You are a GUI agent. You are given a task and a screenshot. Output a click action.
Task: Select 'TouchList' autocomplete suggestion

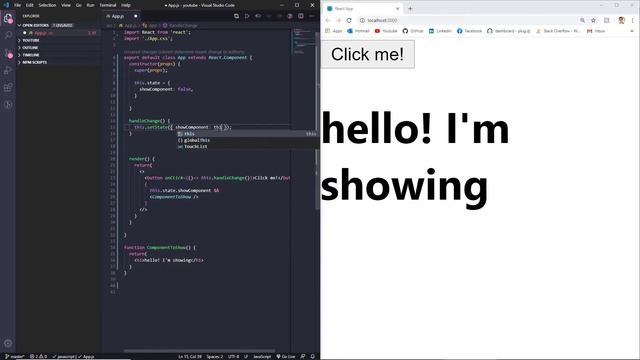click(247, 147)
